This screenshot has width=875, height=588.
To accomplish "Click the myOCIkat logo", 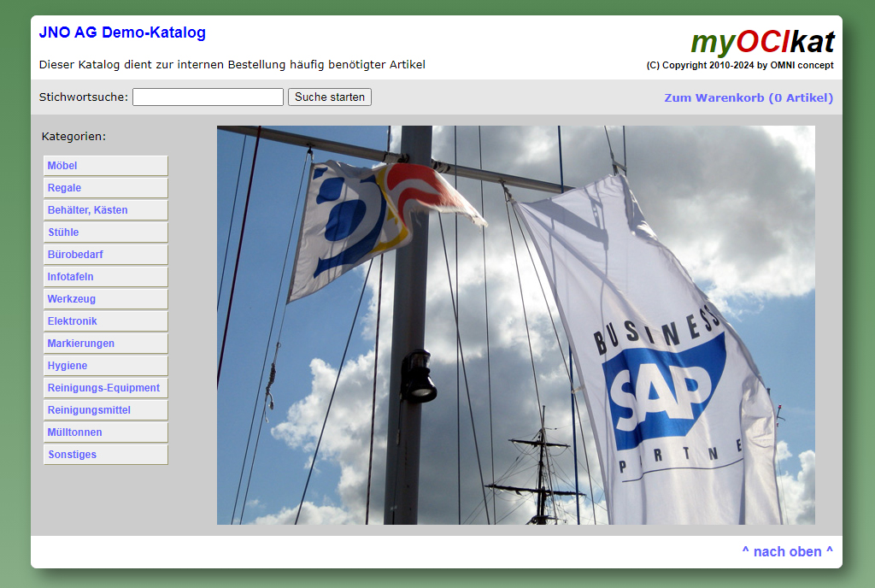I will [x=762, y=43].
